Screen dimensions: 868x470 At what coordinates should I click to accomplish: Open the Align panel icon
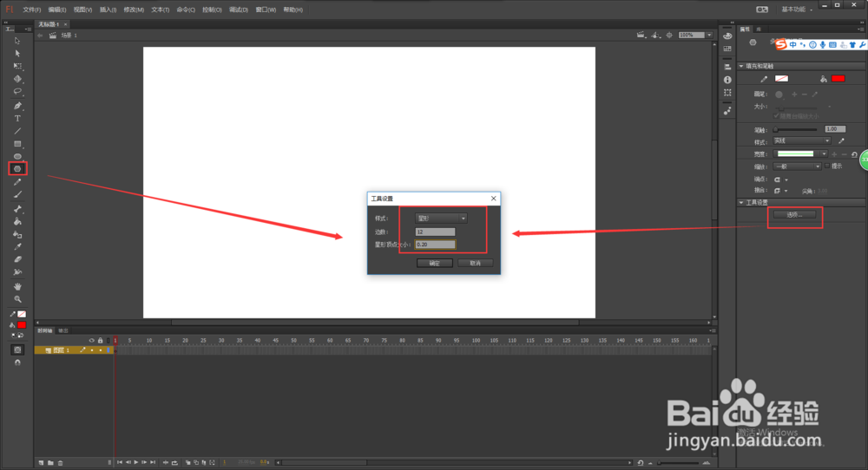coord(727,67)
